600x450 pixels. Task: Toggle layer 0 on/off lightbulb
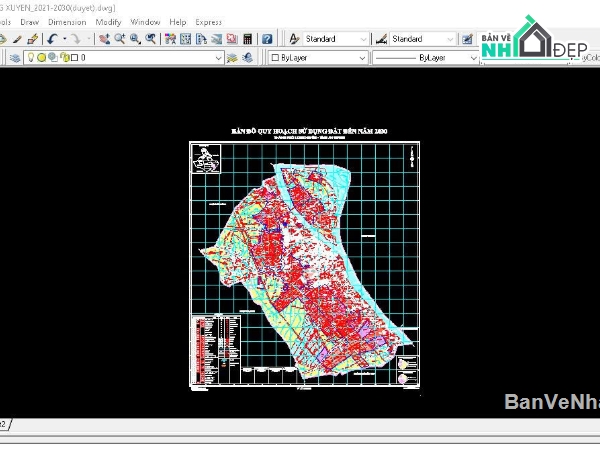click(x=29, y=58)
